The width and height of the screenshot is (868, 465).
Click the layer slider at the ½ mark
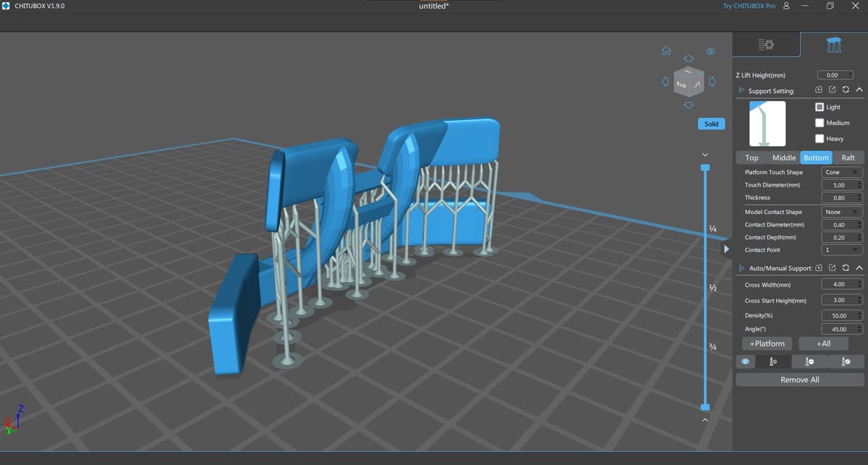[x=705, y=288]
